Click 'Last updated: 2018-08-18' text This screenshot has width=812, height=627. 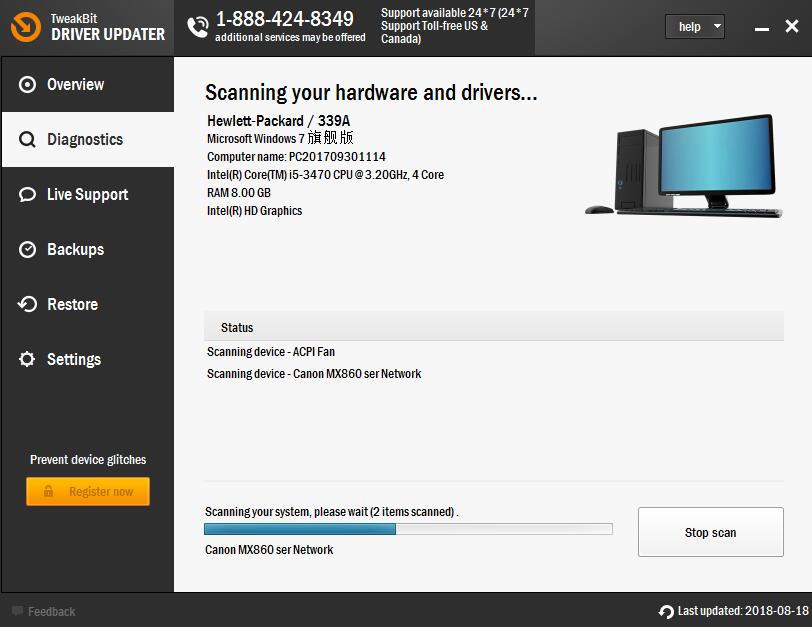(743, 611)
